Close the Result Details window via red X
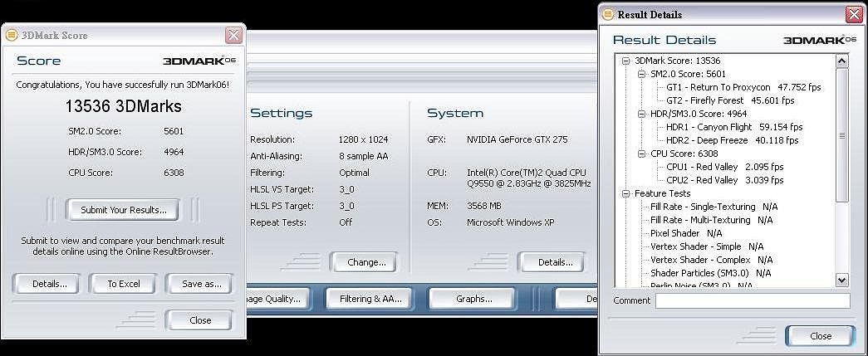This screenshot has width=868, height=356. coord(854,15)
